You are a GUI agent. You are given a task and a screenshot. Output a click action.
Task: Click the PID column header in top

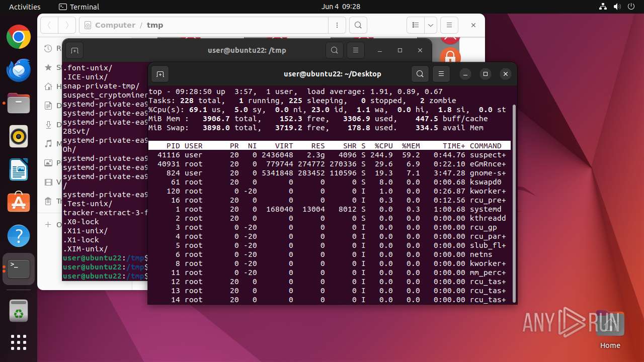click(173, 146)
